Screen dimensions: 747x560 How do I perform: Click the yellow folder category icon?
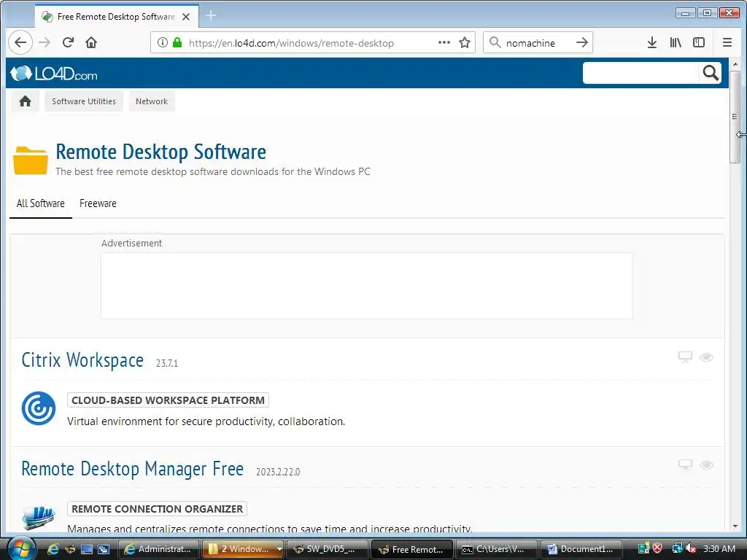point(31,160)
